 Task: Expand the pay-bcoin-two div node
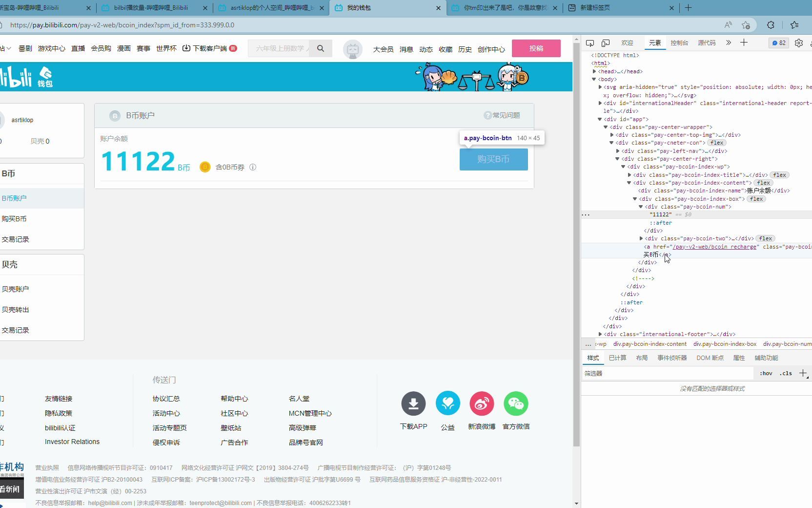coord(641,238)
